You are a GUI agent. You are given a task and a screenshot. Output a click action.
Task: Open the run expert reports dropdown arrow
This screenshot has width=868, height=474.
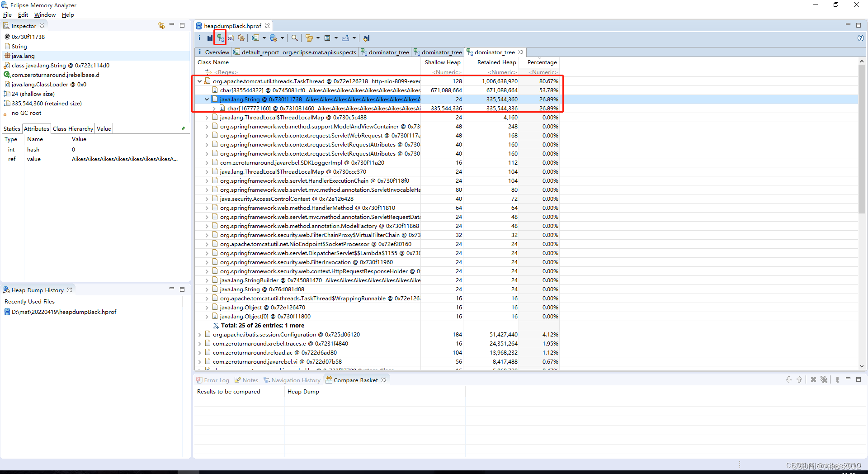pyautogui.click(x=264, y=38)
